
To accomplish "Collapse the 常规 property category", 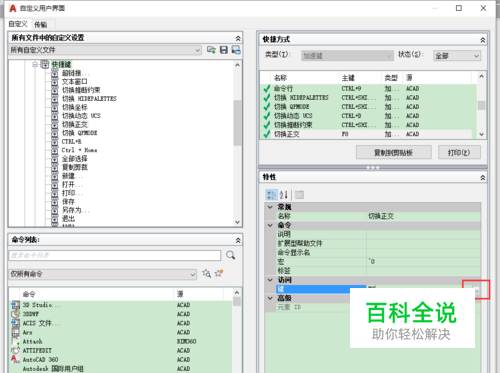I will click(x=270, y=207).
